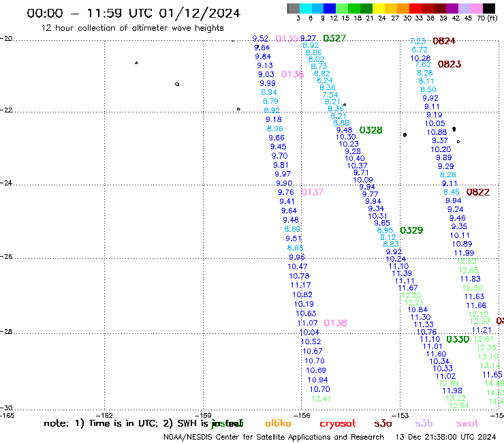Pick the black legend swatch at scale end
The height and width of the screenshot is (443, 504).
click(489, 8)
